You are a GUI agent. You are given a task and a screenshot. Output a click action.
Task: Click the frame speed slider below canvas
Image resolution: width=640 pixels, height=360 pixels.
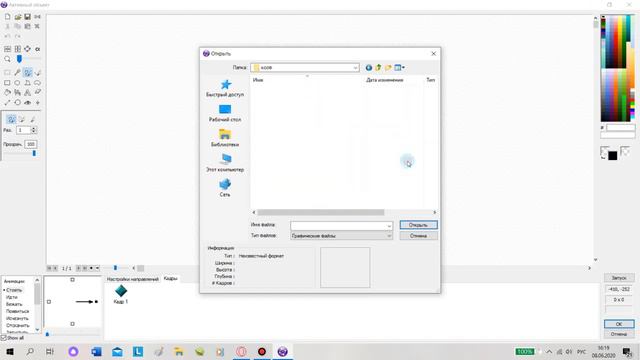116,268
